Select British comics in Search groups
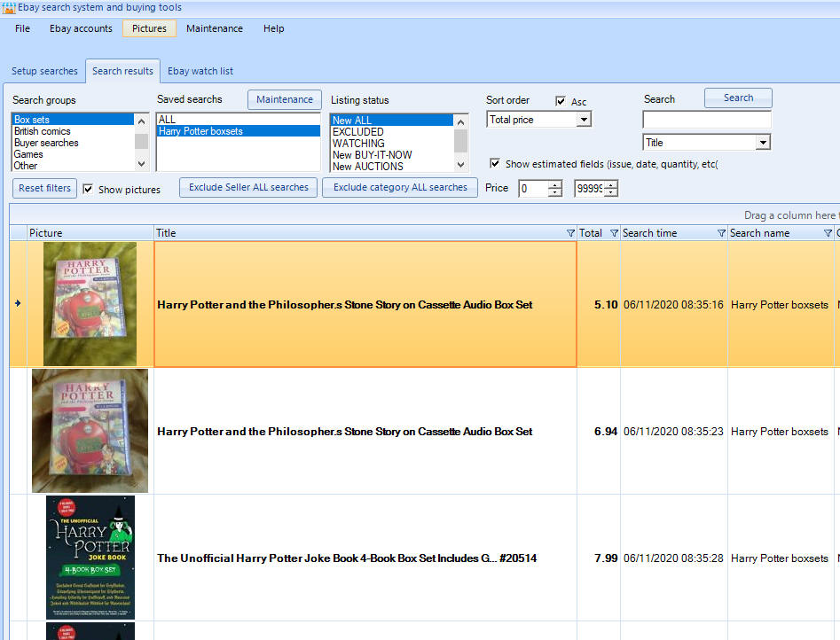Viewport: 840px width, 640px height. (73, 131)
